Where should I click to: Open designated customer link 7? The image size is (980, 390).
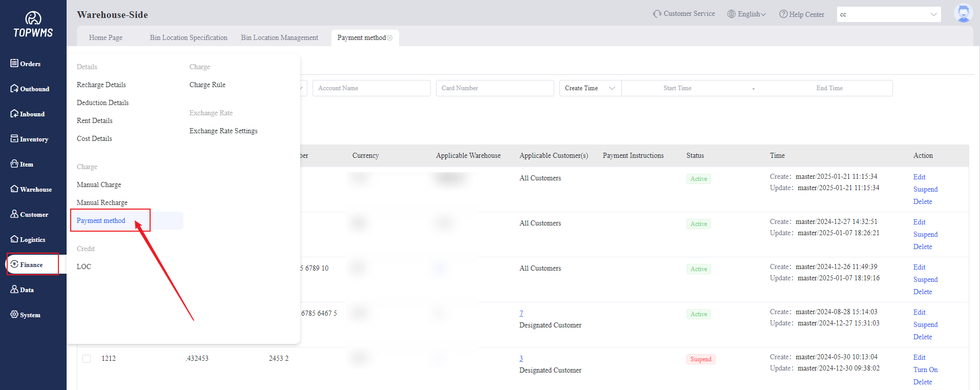[521, 313]
